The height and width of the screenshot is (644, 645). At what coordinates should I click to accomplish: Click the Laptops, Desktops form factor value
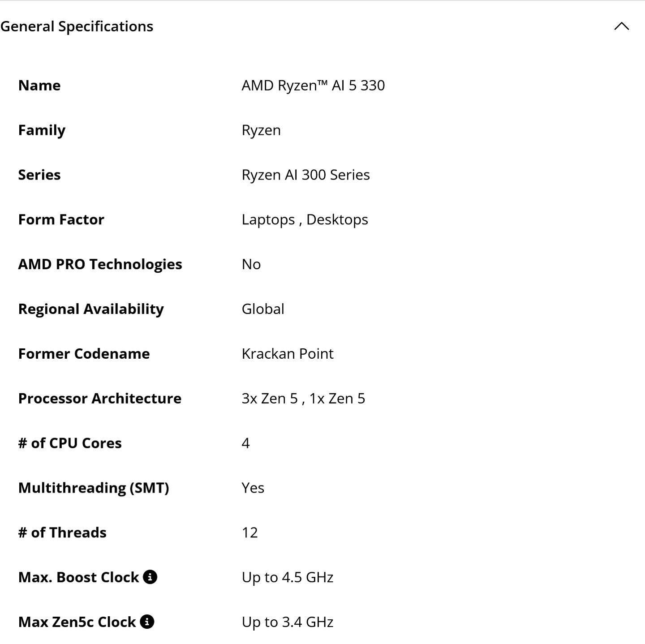(x=305, y=219)
